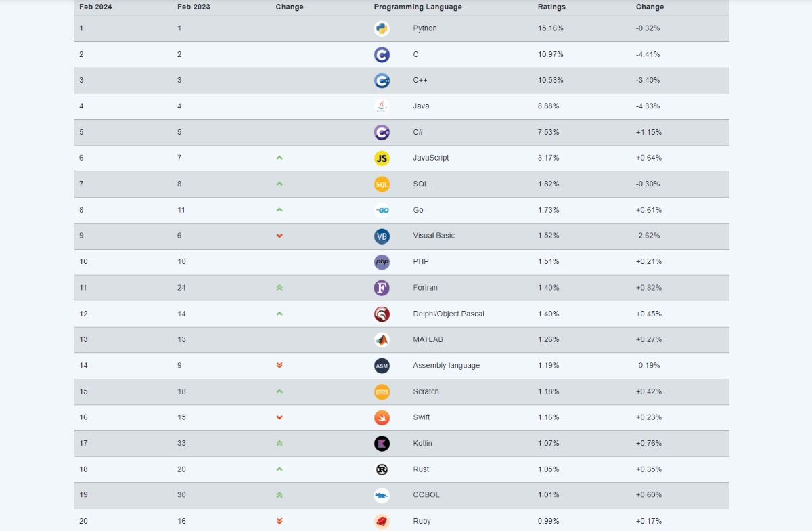Click the Swift bird logo icon
Screen dimensions: 812x531
pos(382,417)
